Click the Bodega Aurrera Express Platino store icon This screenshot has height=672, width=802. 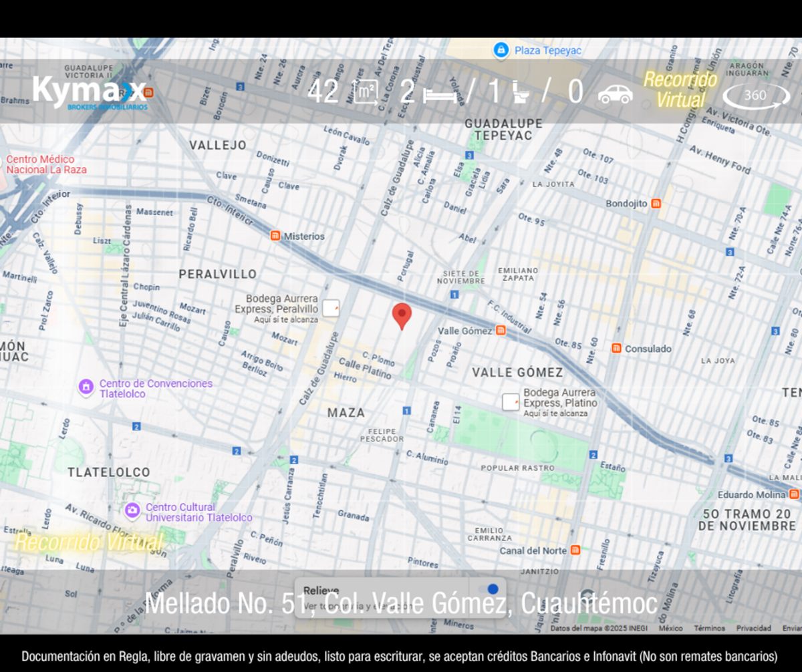click(x=511, y=401)
